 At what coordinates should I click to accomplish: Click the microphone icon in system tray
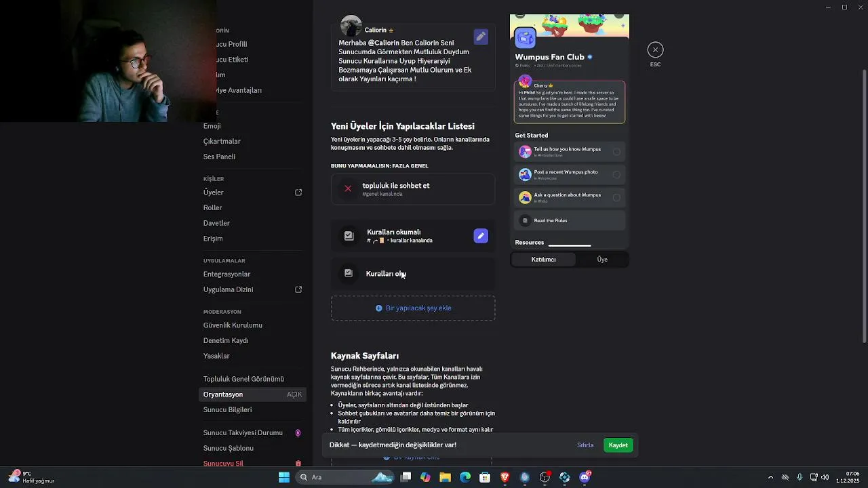(x=800, y=477)
